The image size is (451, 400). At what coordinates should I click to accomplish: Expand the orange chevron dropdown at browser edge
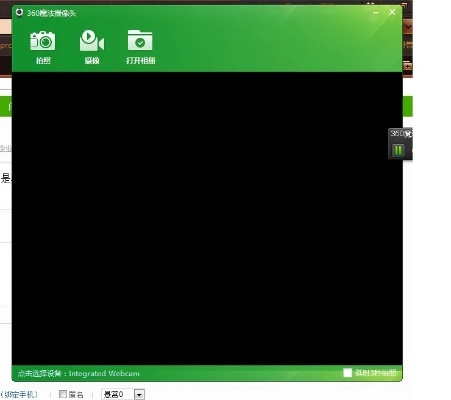(408, 26)
